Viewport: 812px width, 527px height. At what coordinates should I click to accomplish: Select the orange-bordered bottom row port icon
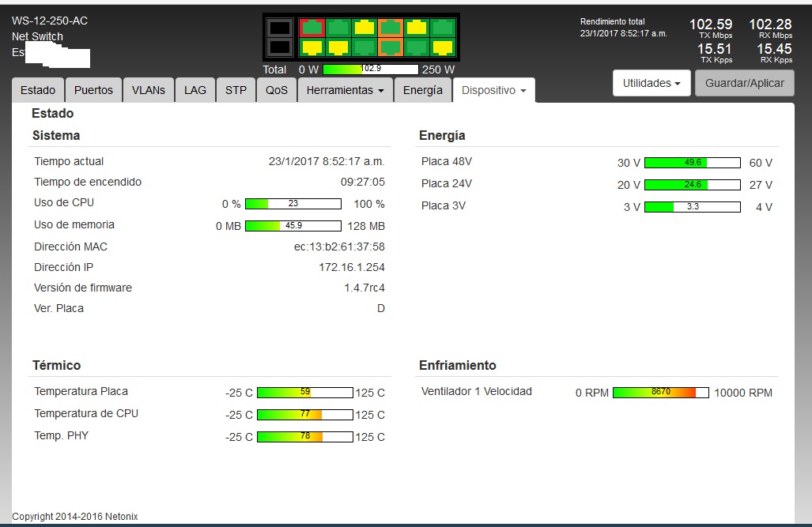click(390, 47)
